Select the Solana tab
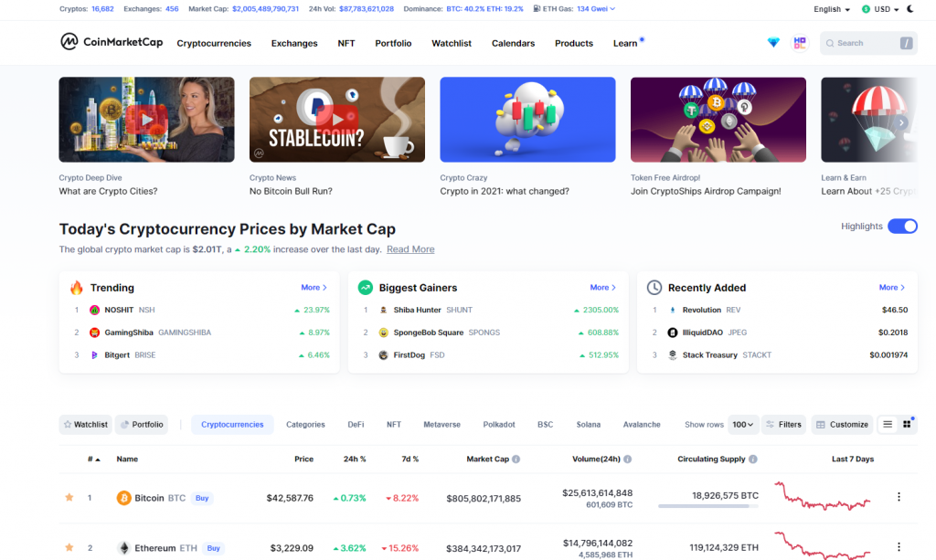Screen dimensions: 936x560 (588, 425)
